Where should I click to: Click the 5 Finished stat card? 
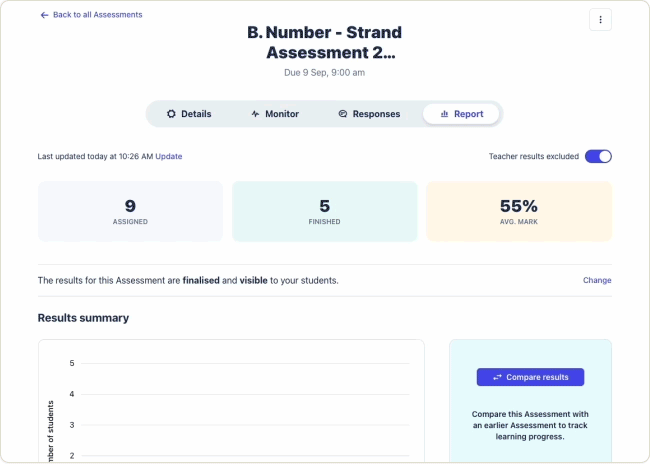point(324,211)
